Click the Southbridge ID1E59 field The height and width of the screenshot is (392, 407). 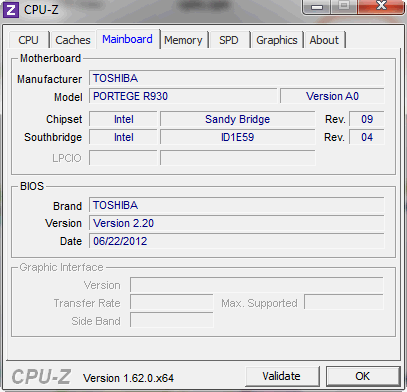point(237,137)
